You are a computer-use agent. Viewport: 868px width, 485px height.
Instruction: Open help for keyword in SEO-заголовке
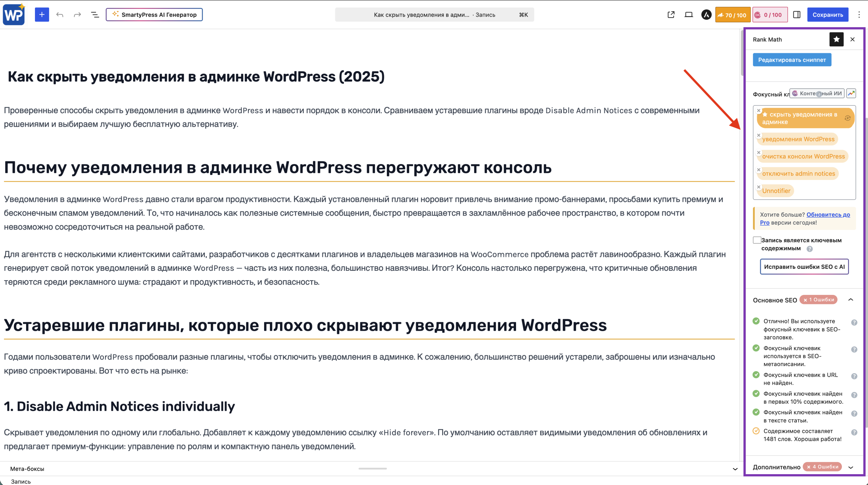[x=854, y=322]
